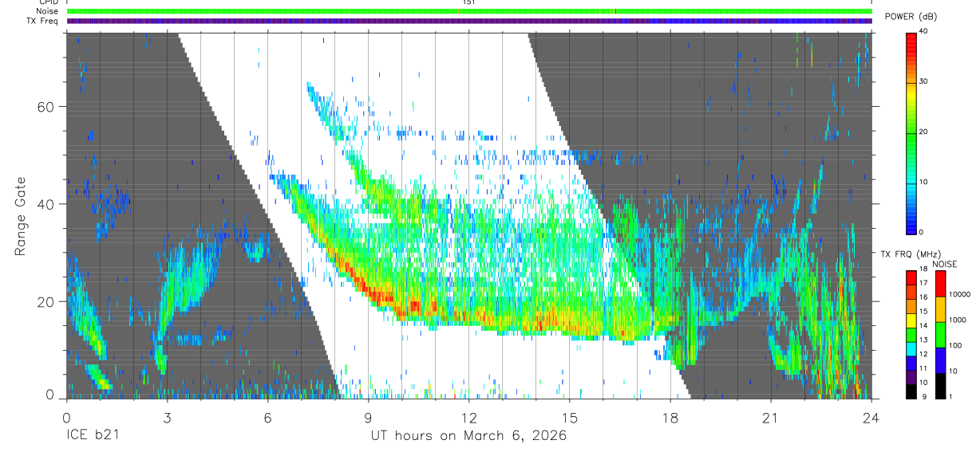Image resolution: width=980 pixels, height=452 pixels.
Task: Click the power color scale bar
Action: click(x=911, y=132)
